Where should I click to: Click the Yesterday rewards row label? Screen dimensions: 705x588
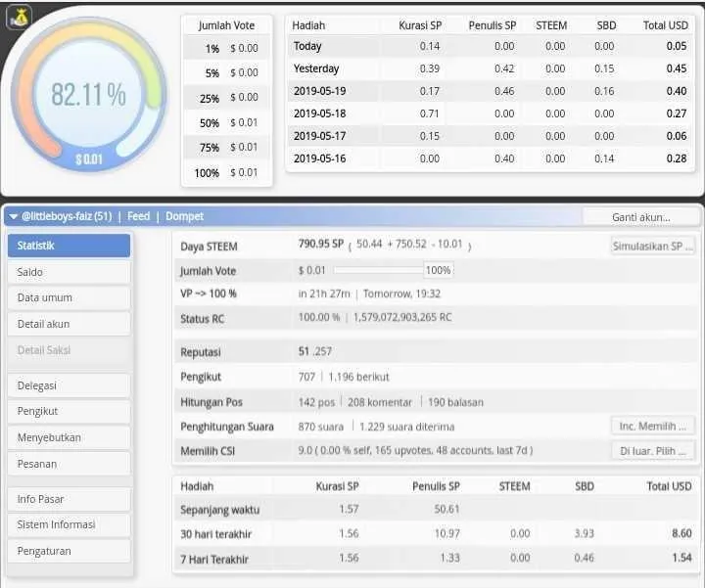[x=316, y=68]
